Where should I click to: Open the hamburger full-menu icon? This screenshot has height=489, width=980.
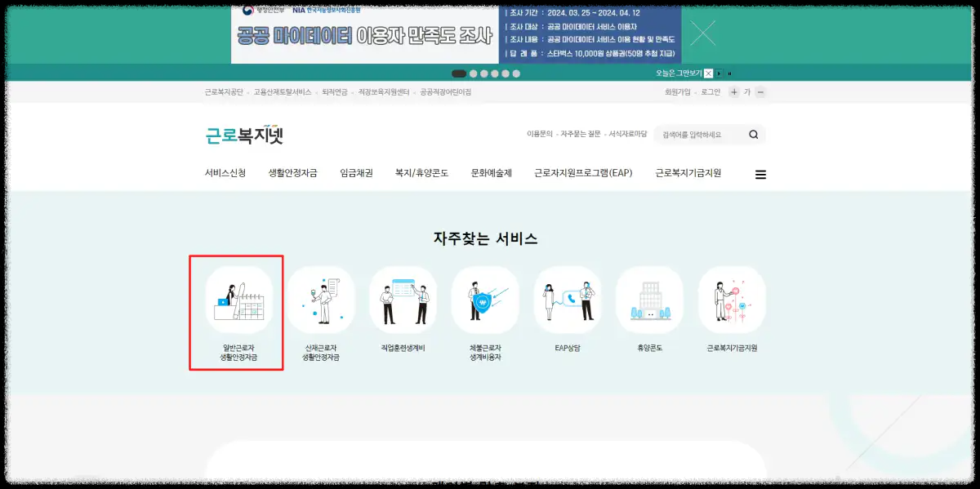(760, 175)
